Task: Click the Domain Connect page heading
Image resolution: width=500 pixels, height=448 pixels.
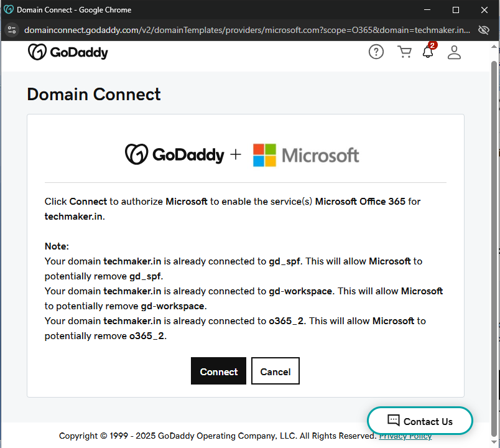Action: coord(94,95)
